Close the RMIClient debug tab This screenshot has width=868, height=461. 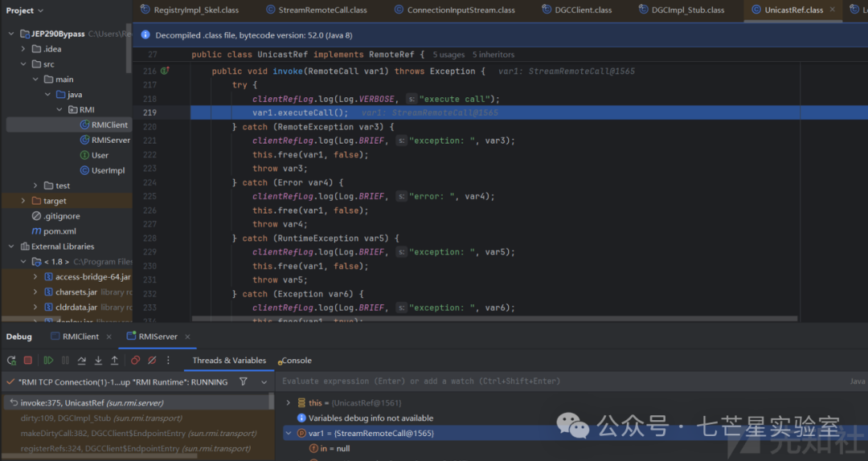click(x=108, y=337)
